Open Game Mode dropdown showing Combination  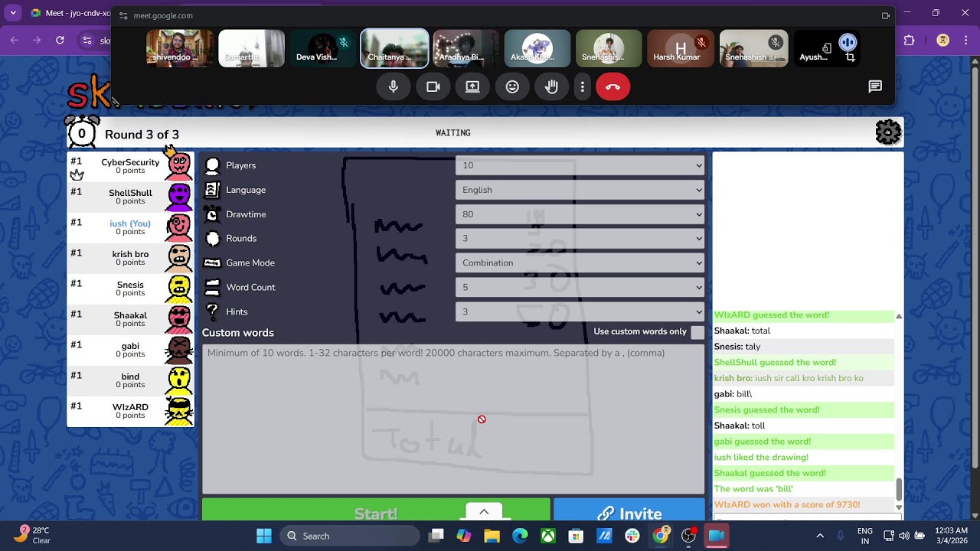[580, 262]
